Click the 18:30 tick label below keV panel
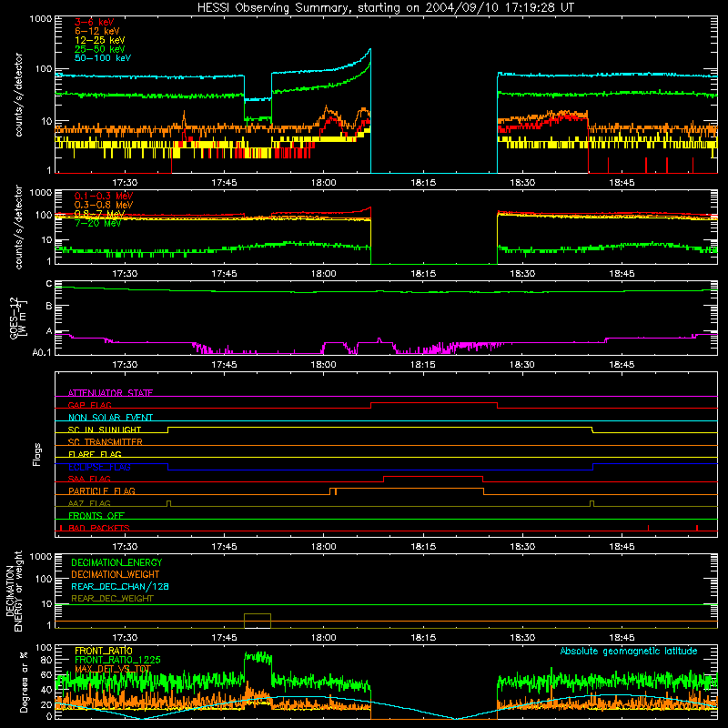The width and height of the screenshot is (728, 728). [522, 183]
